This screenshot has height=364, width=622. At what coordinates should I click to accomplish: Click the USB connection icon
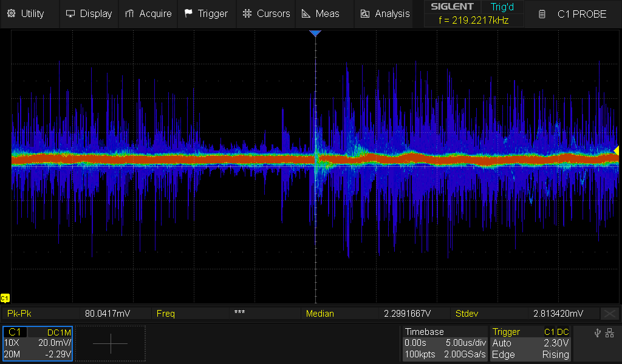[598, 332]
